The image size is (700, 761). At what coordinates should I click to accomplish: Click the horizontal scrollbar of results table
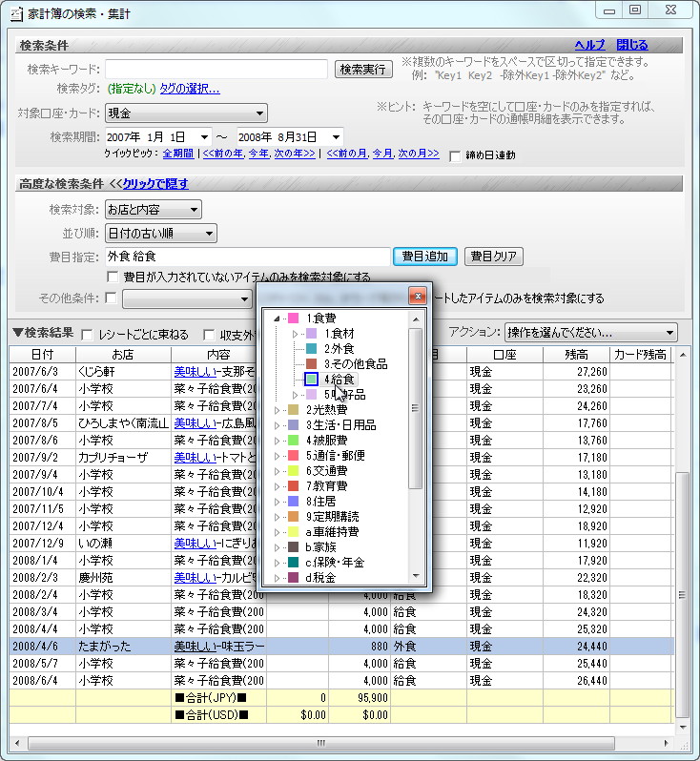[320, 743]
